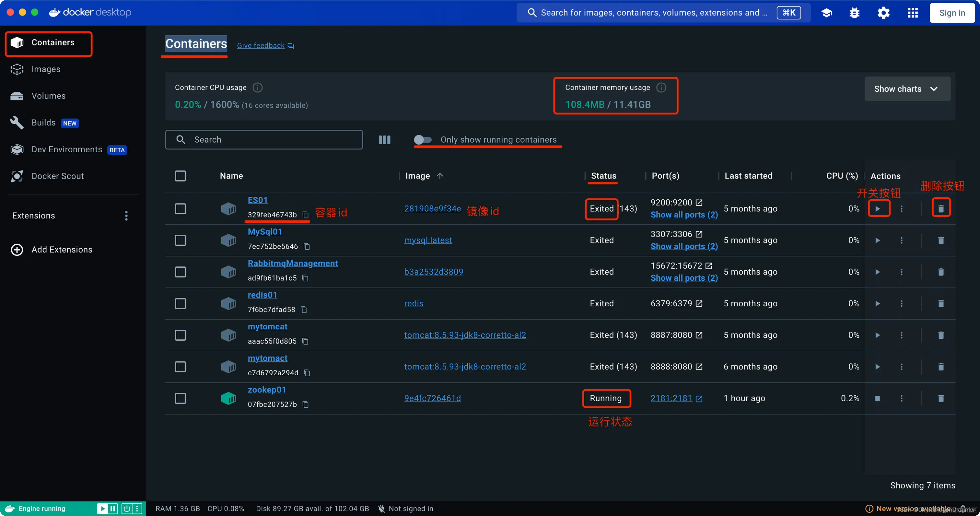Click the column chooser icon
The height and width of the screenshot is (516, 980).
click(384, 140)
